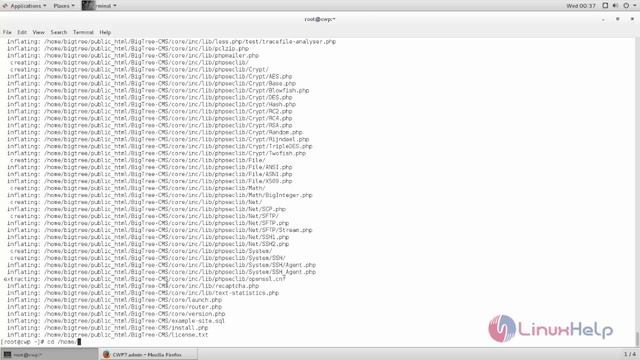
Task: Switch to CWP7 admin Mozilla Firefox taskbar item
Action: 148,354
